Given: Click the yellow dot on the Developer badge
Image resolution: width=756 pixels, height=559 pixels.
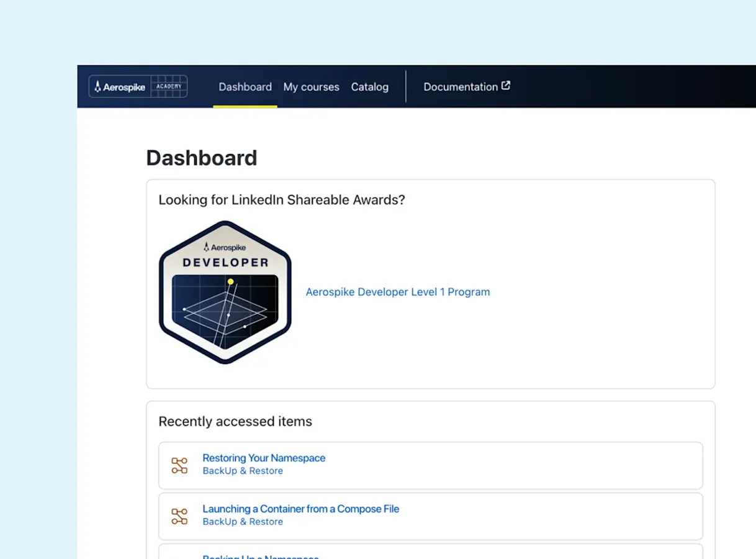Looking at the screenshot, I should [x=230, y=281].
